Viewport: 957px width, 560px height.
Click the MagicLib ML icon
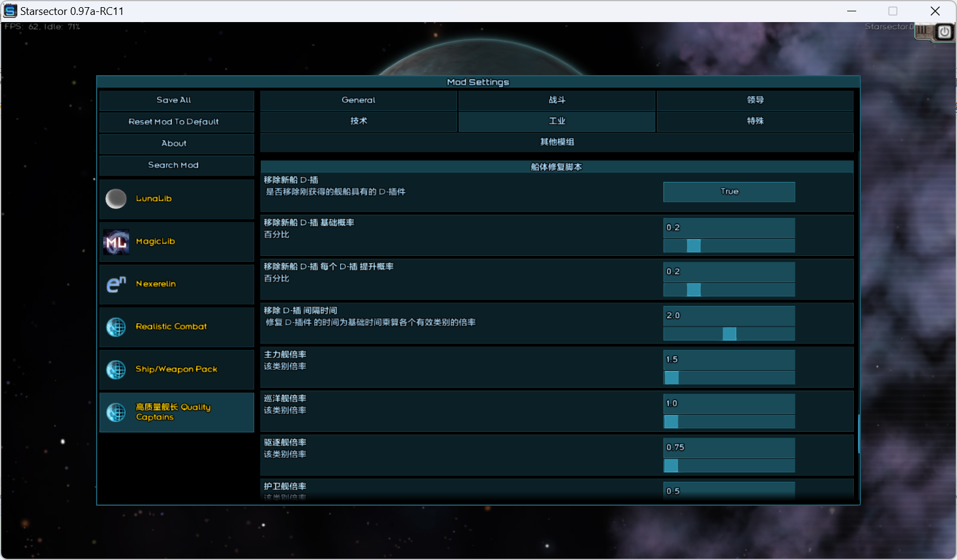116,242
